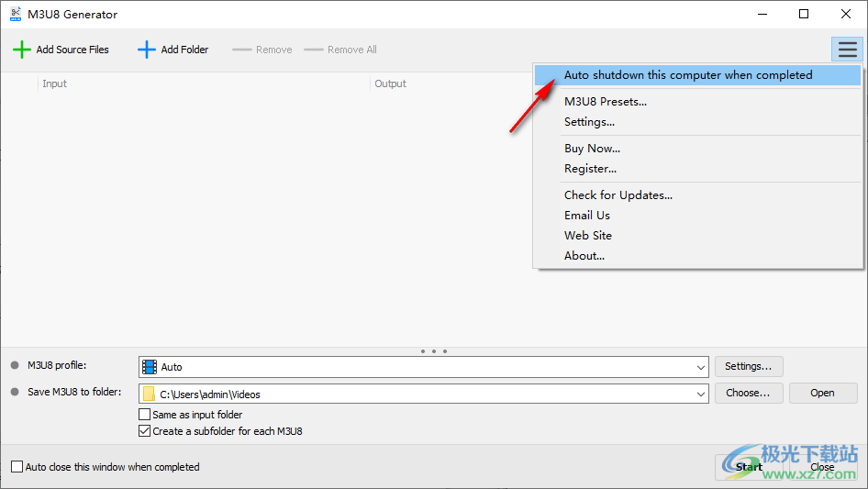Click the Open folder button
This screenshot has height=489, width=868.
(823, 393)
